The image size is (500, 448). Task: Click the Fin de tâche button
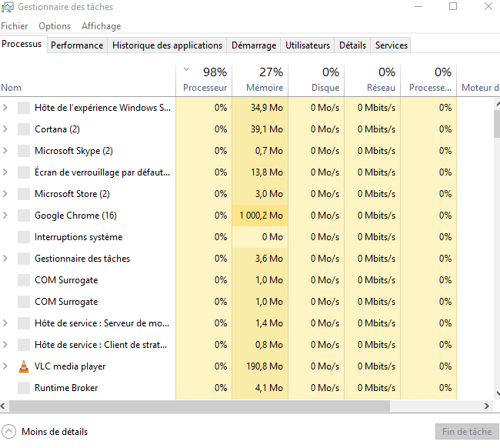coord(467,432)
